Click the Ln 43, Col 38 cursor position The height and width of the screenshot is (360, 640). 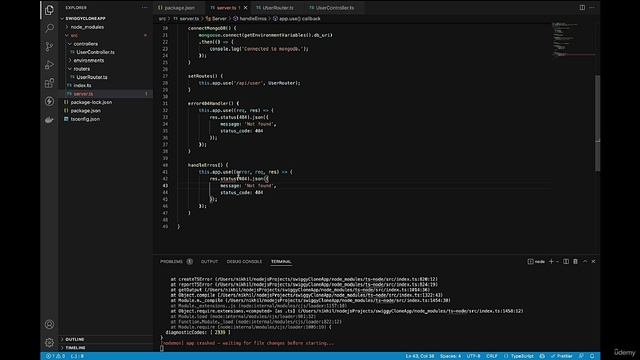point(420,356)
